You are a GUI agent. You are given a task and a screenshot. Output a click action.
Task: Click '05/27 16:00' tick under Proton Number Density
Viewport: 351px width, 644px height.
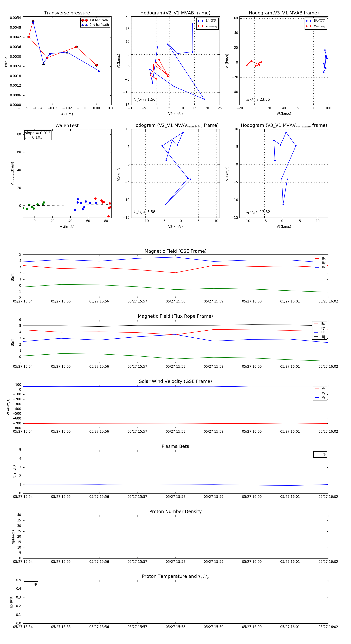pos(252,562)
